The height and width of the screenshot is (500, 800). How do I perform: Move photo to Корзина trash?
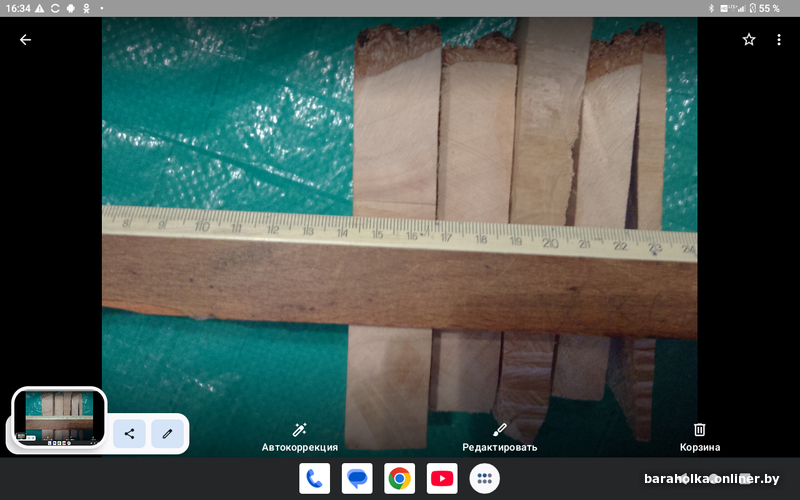699,437
